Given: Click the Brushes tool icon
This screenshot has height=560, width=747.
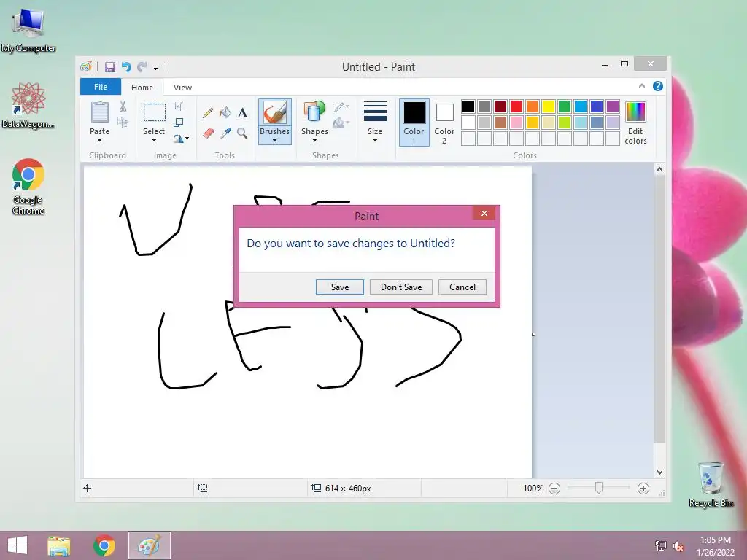Looking at the screenshot, I should (x=275, y=113).
